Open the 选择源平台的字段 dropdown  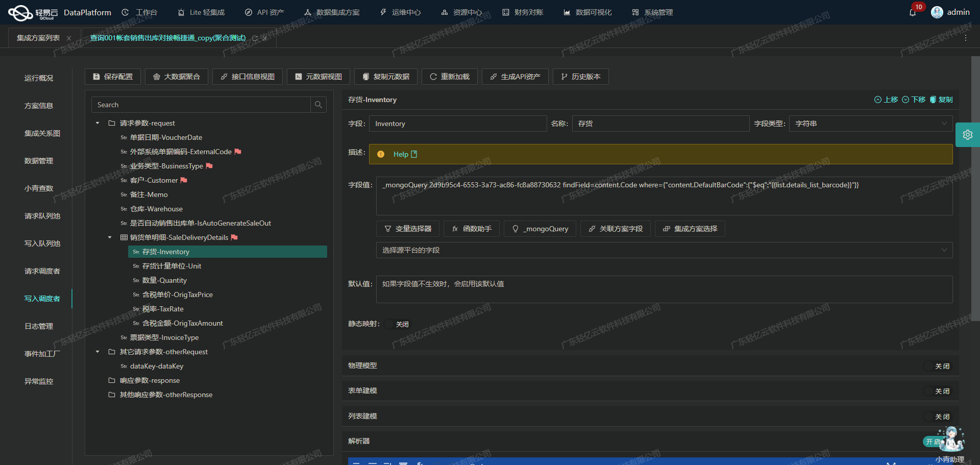pos(664,250)
